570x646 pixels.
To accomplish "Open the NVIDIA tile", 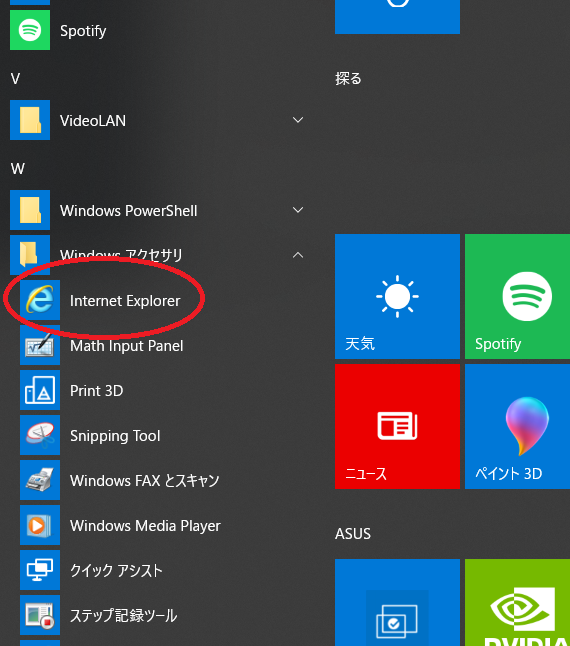I will [x=518, y=602].
